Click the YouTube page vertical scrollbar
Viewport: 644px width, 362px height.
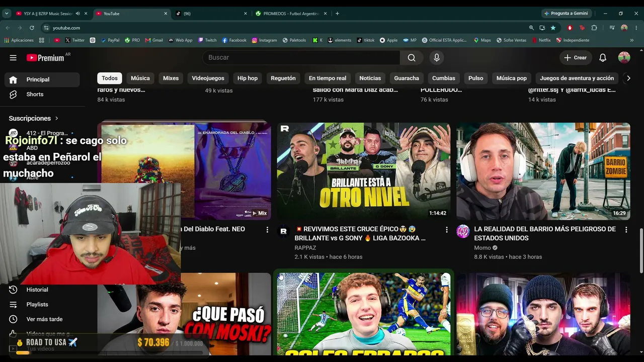(641, 251)
